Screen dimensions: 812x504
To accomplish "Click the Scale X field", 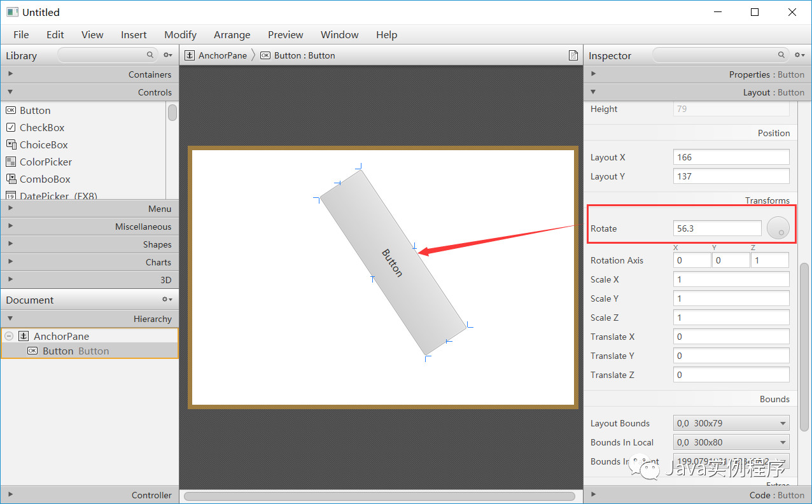I will click(731, 279).
